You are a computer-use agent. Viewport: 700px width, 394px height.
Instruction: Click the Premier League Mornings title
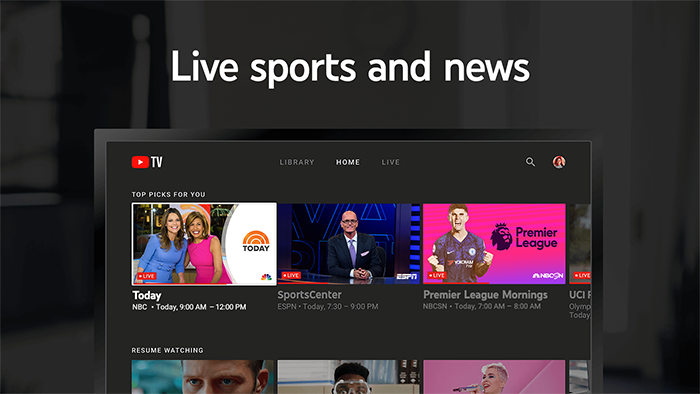pyautogui.click(x=485, y=295)
